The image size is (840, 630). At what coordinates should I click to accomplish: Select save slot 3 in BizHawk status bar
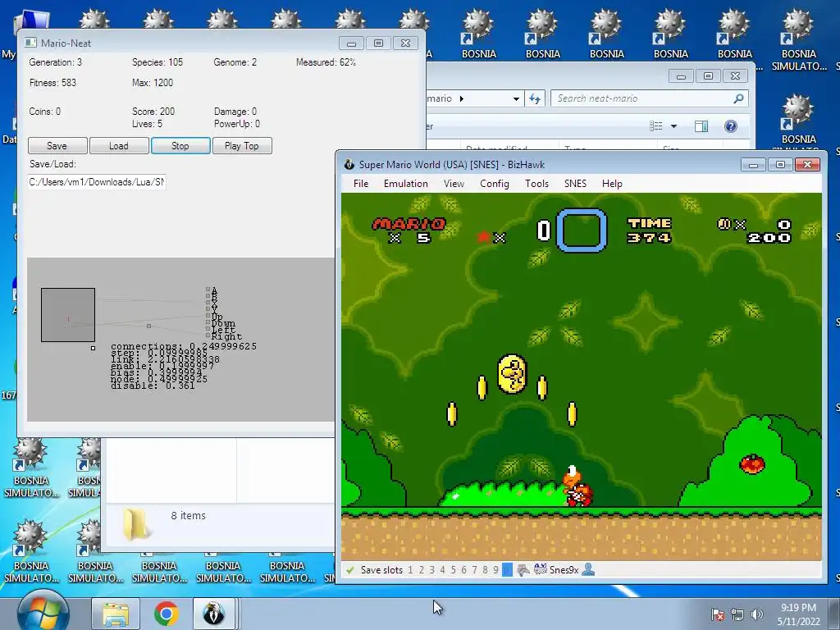tap(431, 570)
